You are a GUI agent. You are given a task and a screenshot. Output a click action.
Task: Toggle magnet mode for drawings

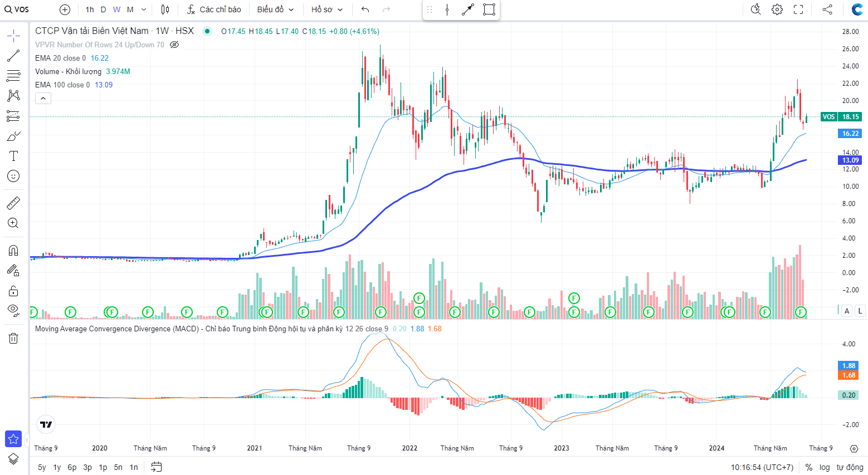pyautogui.click(x=13, y=250)
